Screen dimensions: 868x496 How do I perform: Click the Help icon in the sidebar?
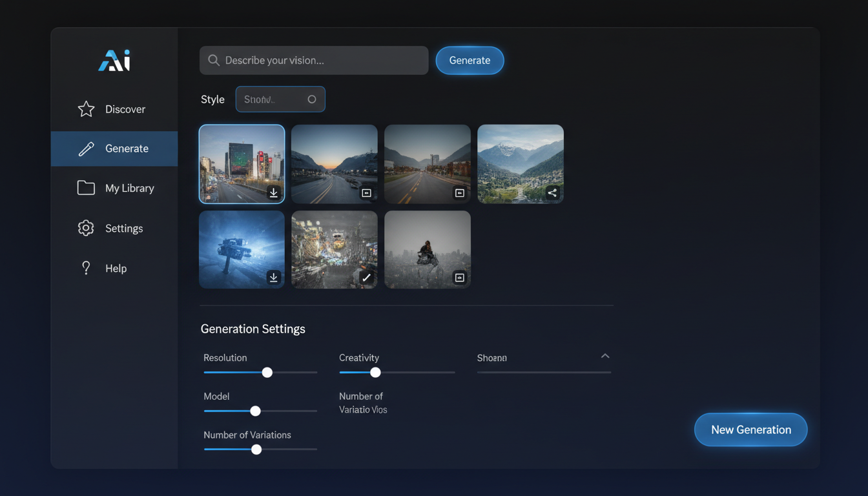(x=86, y=267)
